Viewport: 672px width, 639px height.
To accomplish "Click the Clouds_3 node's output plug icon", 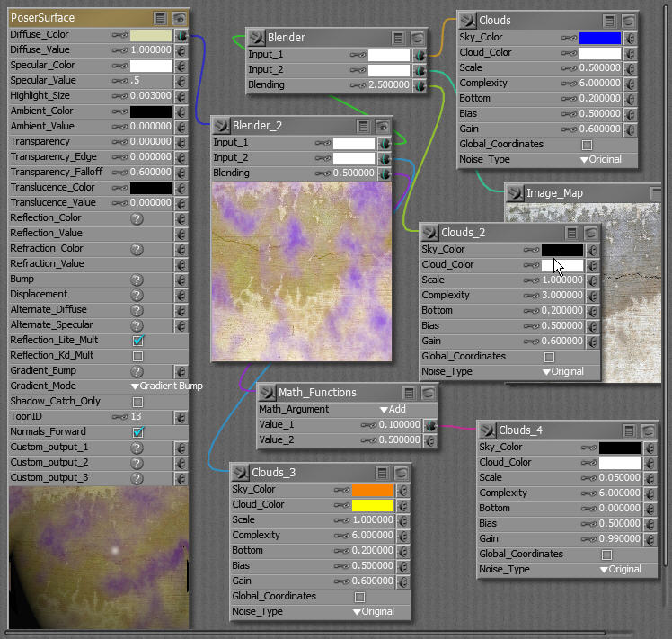I will pos(241,473).
